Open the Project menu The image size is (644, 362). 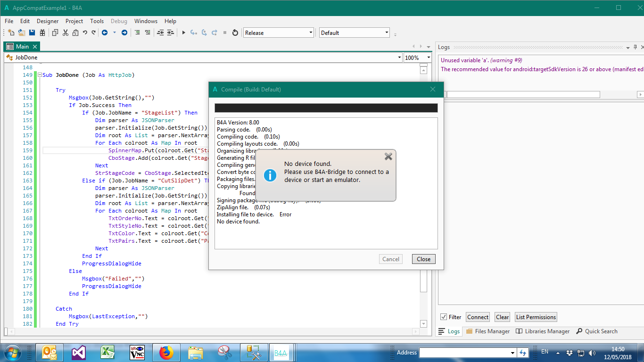pos(74,21)
